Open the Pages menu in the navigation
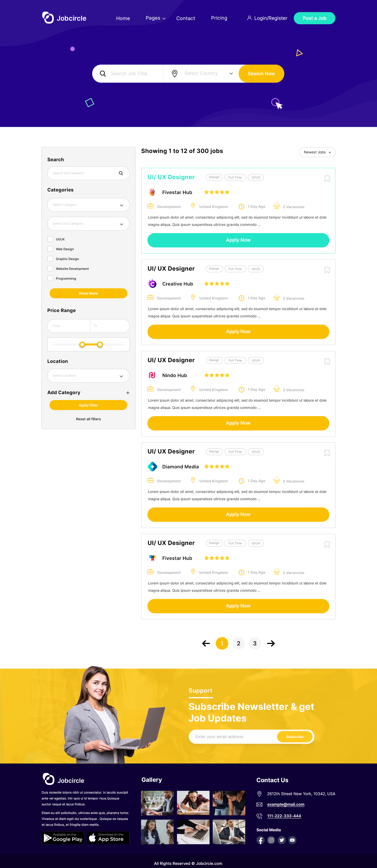Screen dimensions: 377x868 click(x=155, y=18)
